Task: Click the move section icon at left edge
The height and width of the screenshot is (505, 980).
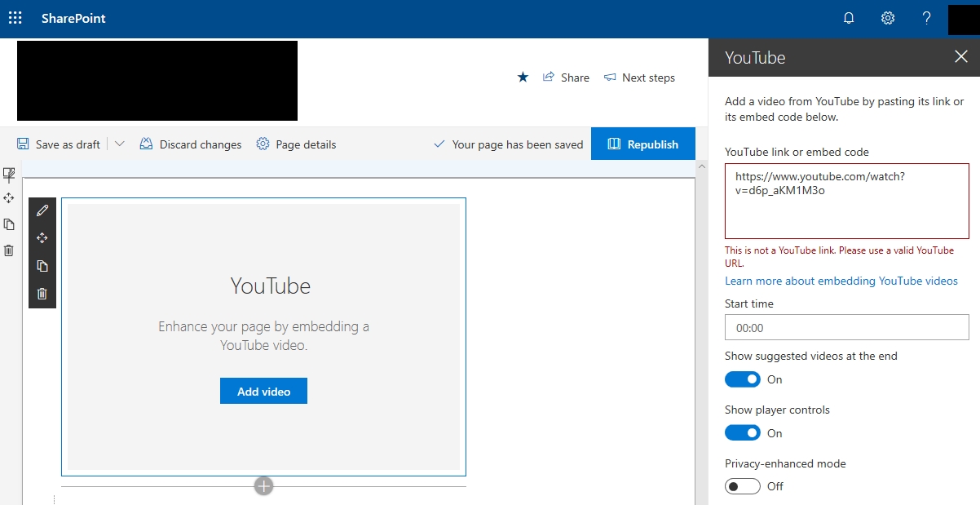Action: pyautogui.click(x=9, y=198)
